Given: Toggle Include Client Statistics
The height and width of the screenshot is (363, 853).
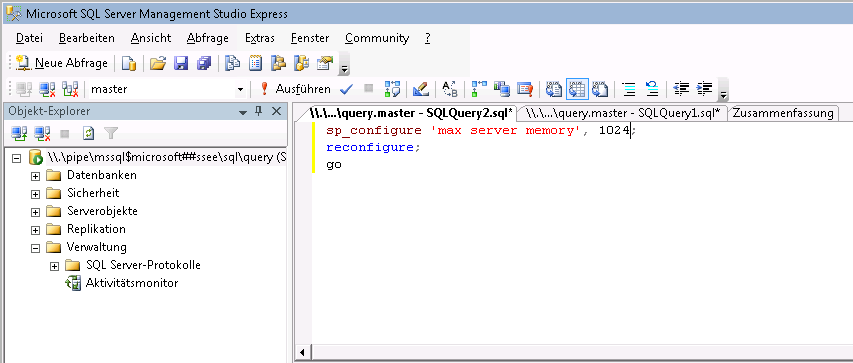Looking at the screenshot, I should [502, 89].
